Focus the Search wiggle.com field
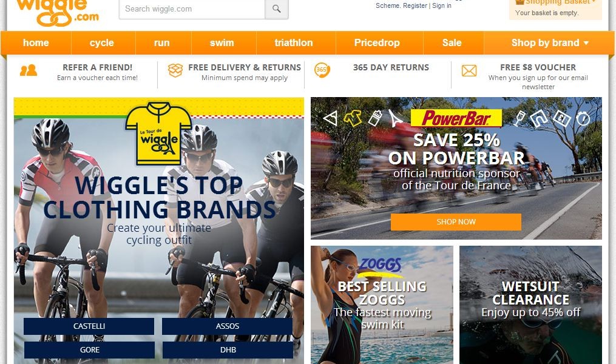 pos(192,9)
